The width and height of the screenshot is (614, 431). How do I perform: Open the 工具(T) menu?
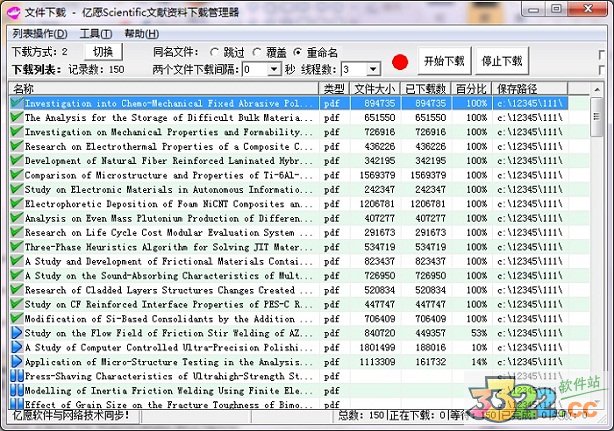click(x=96, y=34)
